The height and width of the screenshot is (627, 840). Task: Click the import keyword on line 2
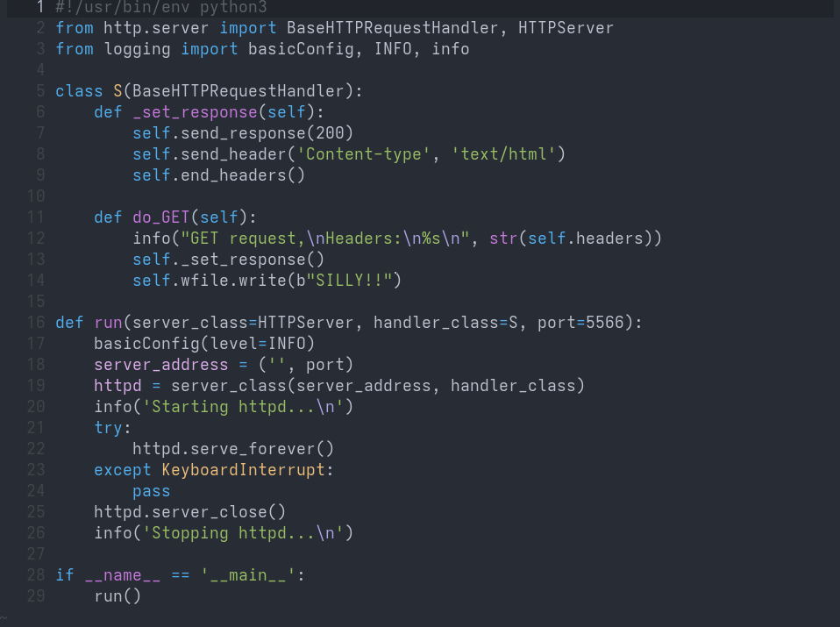coord(248,27)
